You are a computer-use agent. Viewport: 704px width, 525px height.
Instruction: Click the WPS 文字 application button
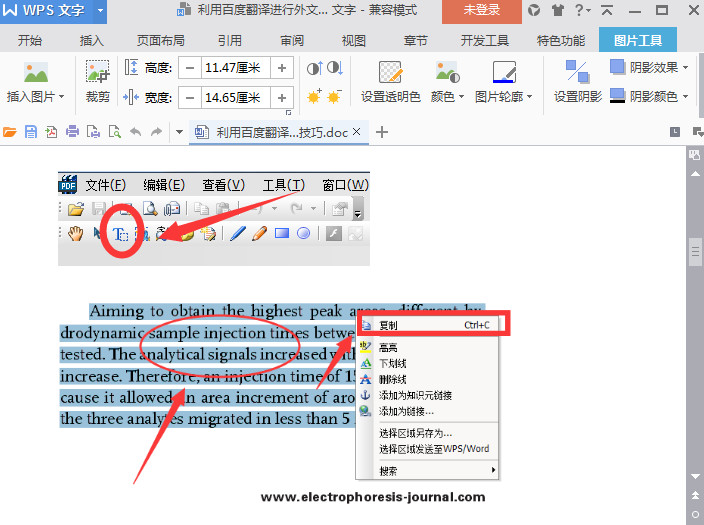47,11
